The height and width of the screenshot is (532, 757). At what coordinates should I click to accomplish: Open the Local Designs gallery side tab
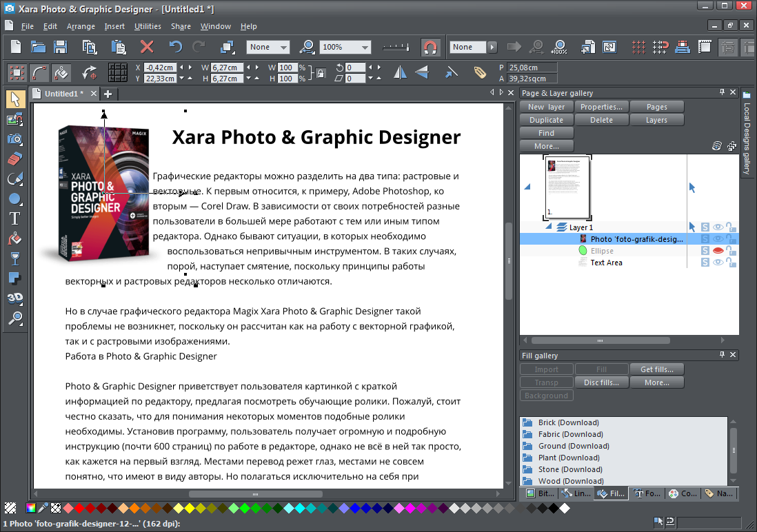(x=747, y=133)
